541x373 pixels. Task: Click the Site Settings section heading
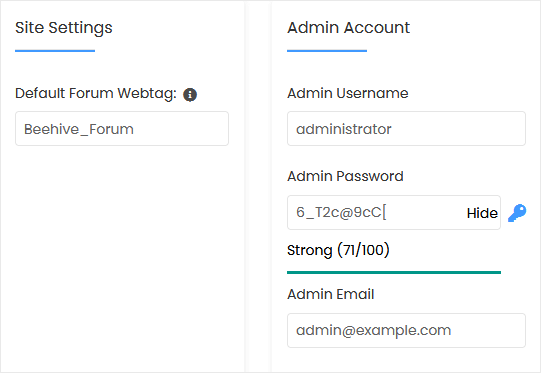click(x=64, y=28)
